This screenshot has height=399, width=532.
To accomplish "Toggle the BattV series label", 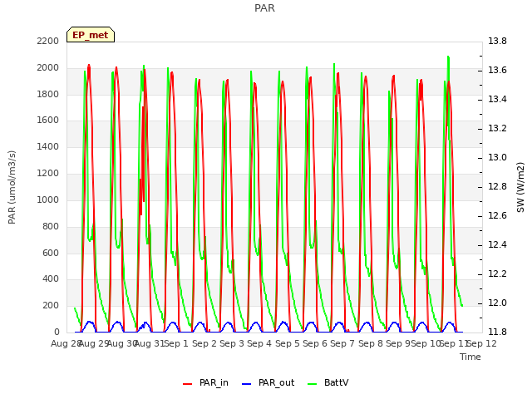I will pos(336,382).
